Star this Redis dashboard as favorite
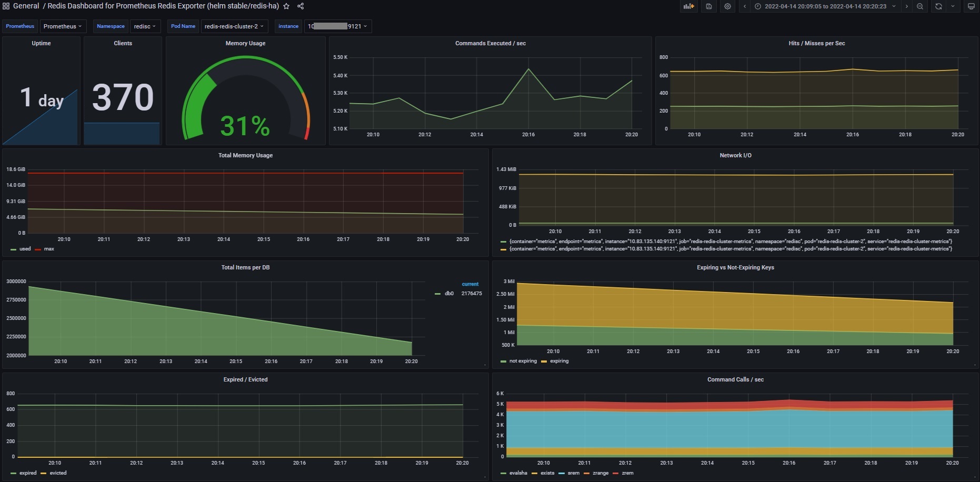This screenshot has width=980, height=482. (x=286, y=6)
